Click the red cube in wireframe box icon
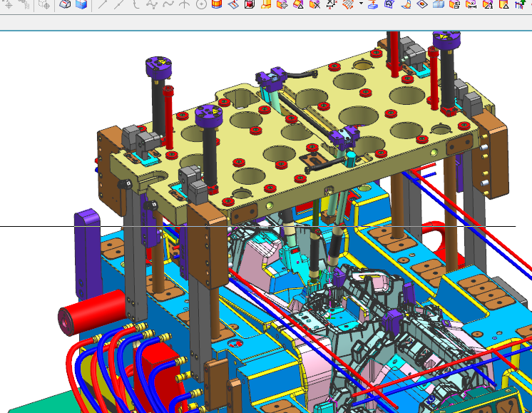Image resolution: width=532 pixels, height=413 pixels. (x=250, y=4)
